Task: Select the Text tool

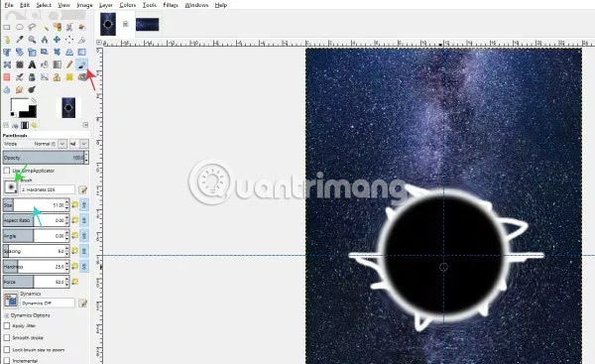Action: pyautogui.click(x=32, y=64)
